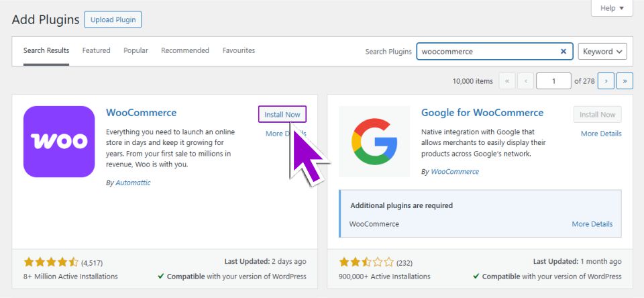The height and width of the screenshot is (298, 644).
Task: Click the '10,000 items' count text
Action: coord(473,81)
